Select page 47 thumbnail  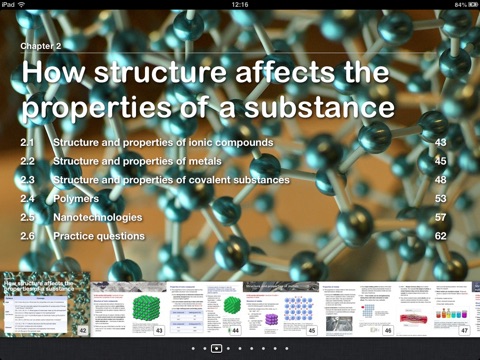point(434,309)
